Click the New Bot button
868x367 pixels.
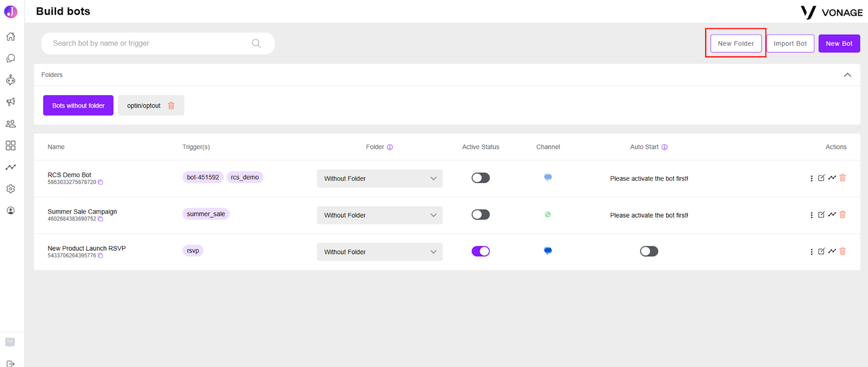tap(839, 43)
